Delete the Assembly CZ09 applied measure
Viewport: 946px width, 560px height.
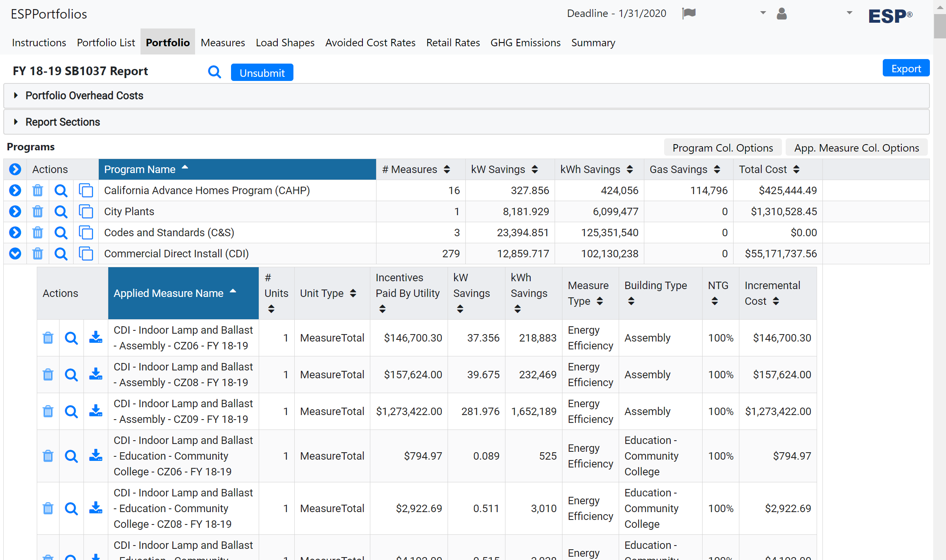coord(48,411)
